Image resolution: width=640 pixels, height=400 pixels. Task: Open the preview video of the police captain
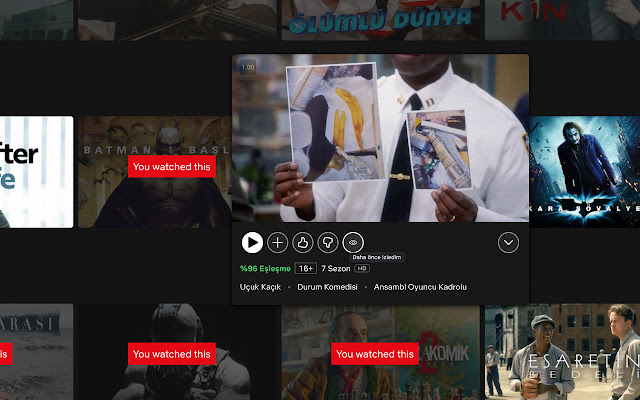(380, 138)
